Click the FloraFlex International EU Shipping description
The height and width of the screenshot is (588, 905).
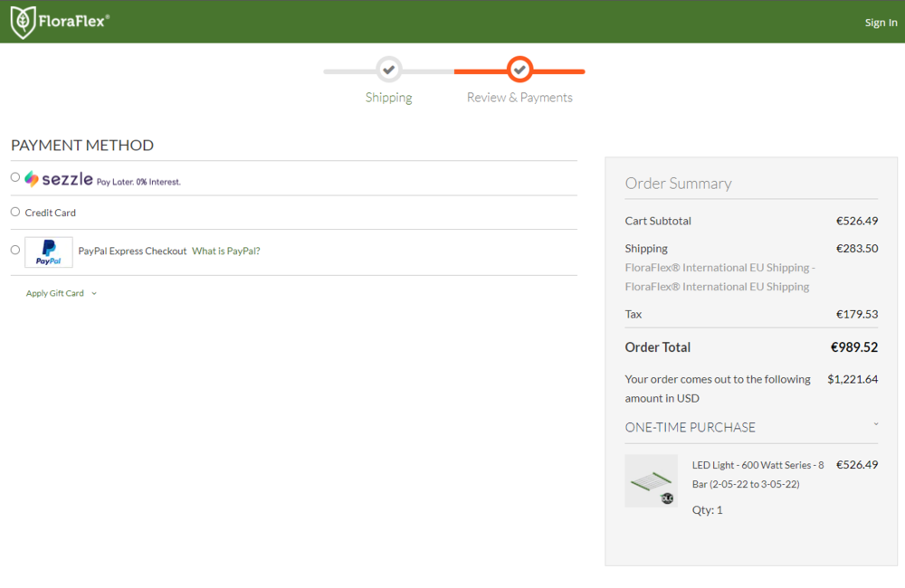719,277
